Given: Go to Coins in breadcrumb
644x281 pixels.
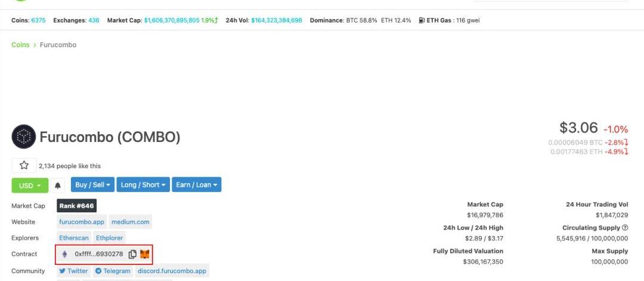Looking at the screenshot, I should 20,45.
